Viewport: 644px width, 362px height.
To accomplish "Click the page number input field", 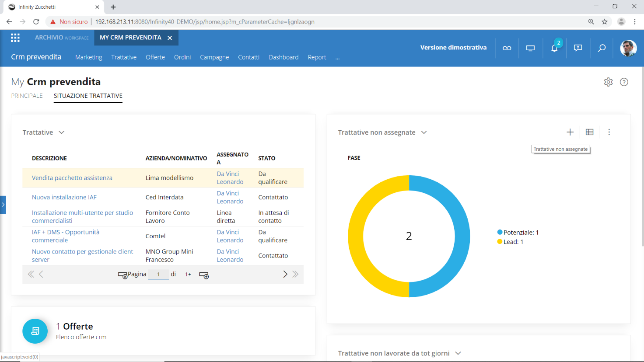I will [158, 275].
